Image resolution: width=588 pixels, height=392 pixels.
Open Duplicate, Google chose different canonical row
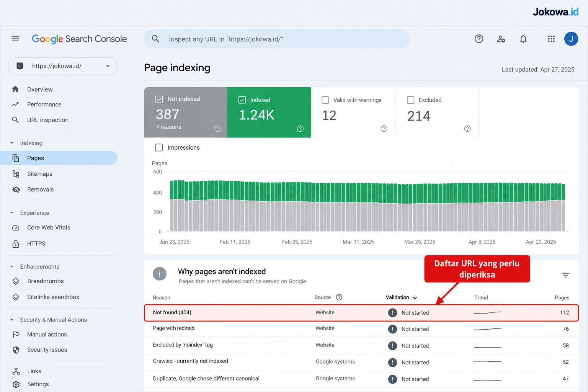[361, 379]
